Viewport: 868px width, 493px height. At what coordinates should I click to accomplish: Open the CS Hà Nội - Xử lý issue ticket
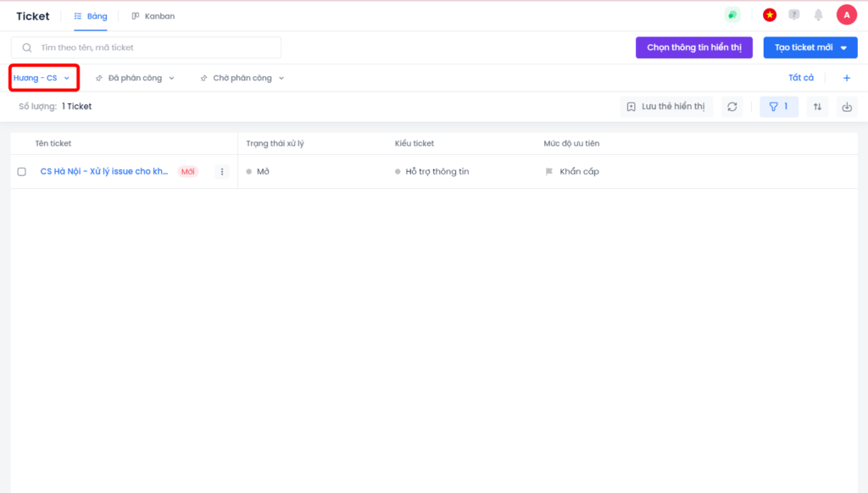tap(104, 171)
